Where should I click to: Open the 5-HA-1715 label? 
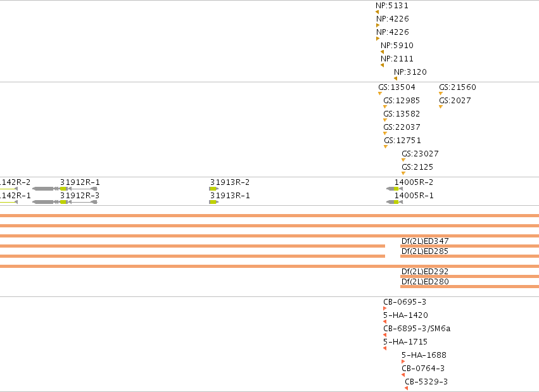(x=405, y=342)
